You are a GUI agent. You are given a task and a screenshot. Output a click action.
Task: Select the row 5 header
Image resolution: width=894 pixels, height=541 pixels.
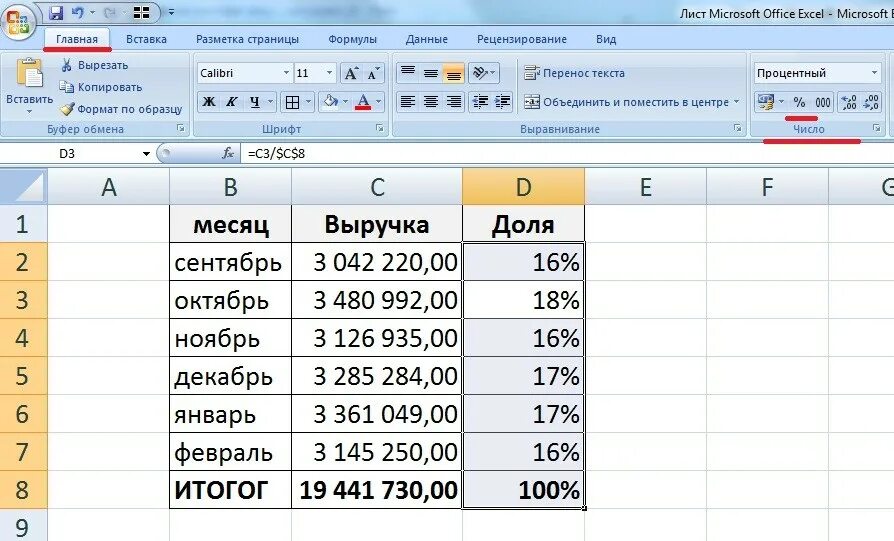coord(23,376)
